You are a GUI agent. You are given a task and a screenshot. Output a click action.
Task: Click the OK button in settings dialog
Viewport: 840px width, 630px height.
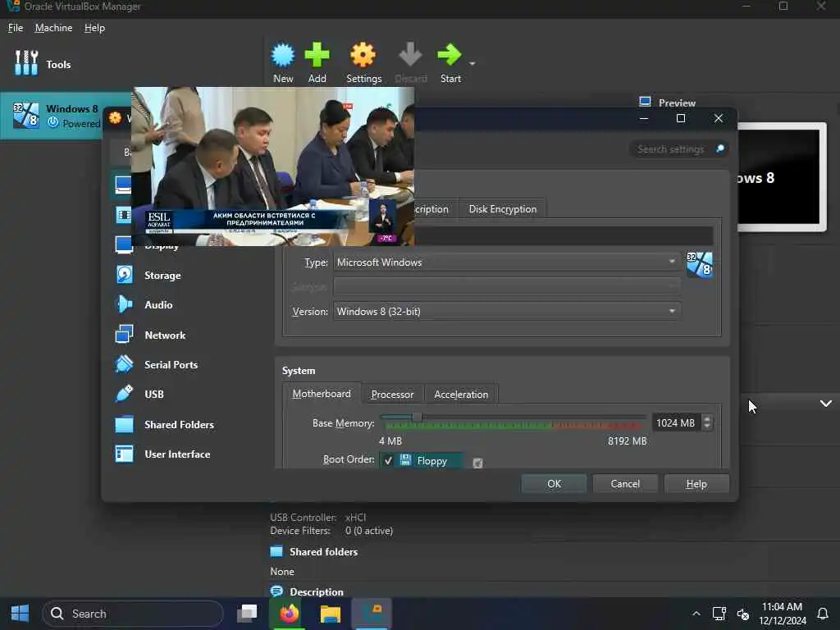[x=554, y=484]
